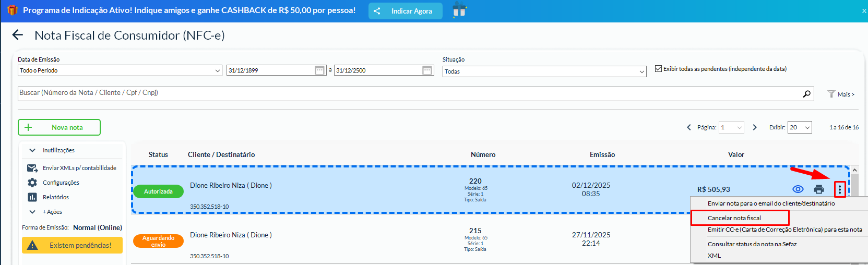
Task: Click the Nova nota button
Action: tap(59, 127)
